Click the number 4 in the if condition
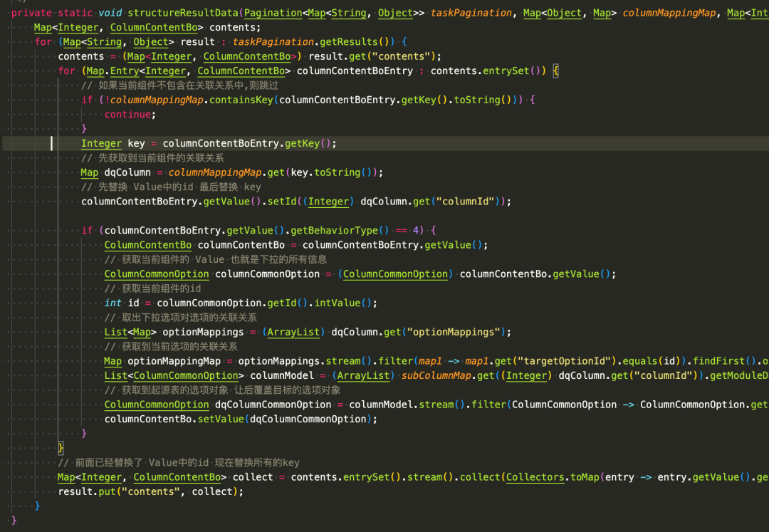The image size is (769, 532). tap(416, 230)
